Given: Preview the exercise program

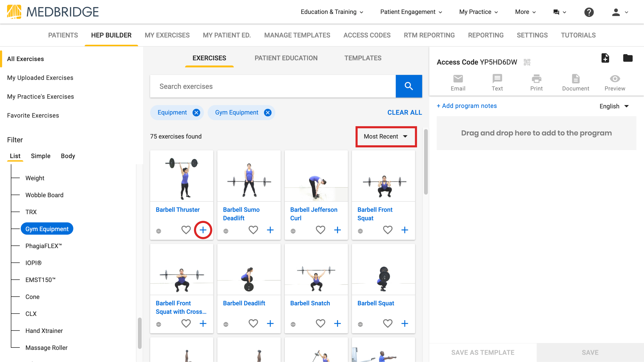Looking at the screenshot, I should tap(615, 82).
